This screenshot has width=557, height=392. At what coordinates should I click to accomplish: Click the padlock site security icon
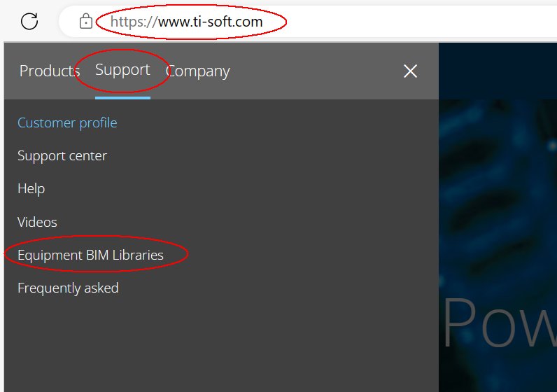pos(85,22)
